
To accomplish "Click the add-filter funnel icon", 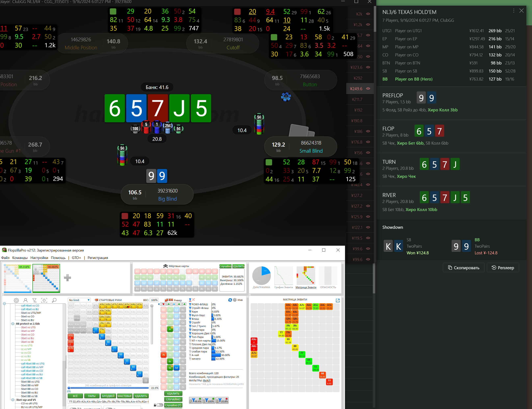I will [x=35, y=300].
